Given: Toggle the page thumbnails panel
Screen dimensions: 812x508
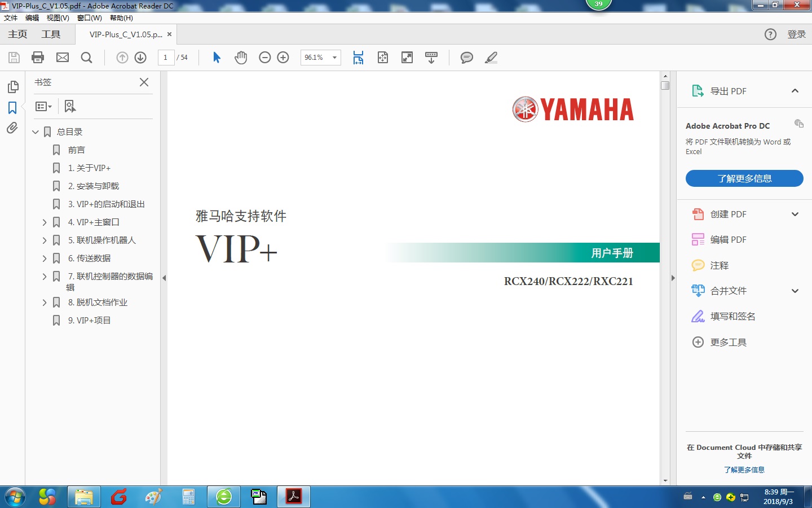Looking at the screenshot, I should [12, 87].
